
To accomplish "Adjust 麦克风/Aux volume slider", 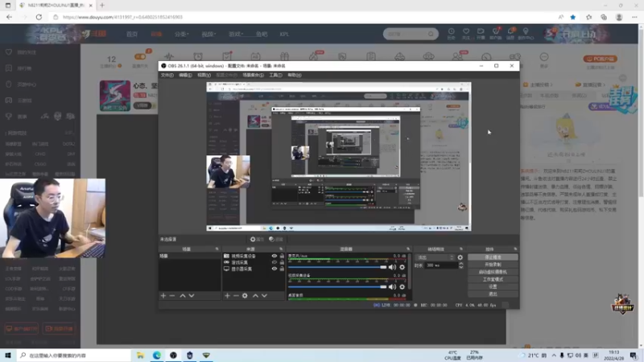I will pos(337,267).
